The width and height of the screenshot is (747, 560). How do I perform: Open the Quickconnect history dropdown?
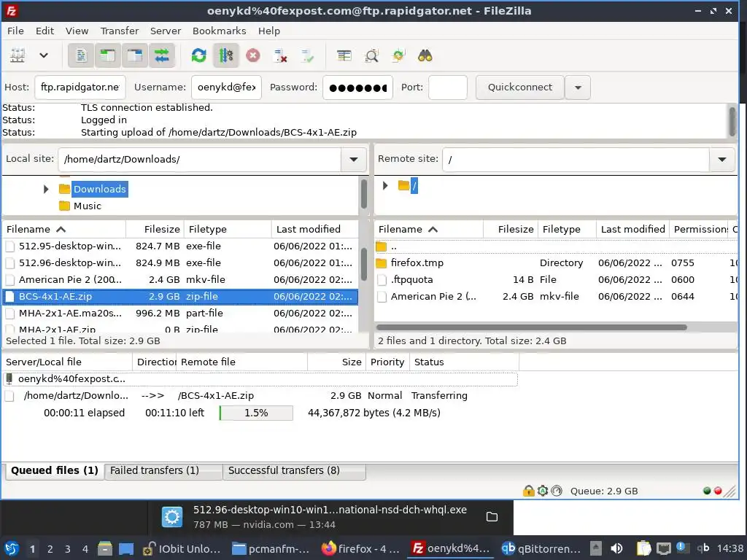pyautogui.click(x=578, y=87)
